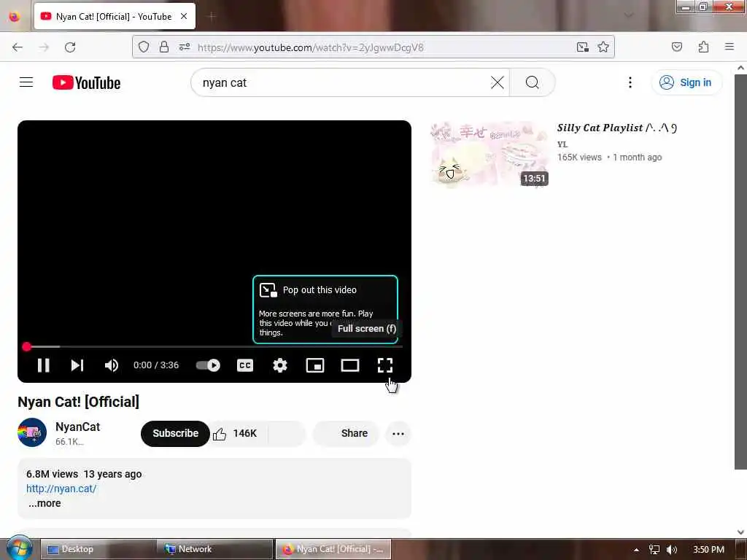Toggle closed captions CC button
The image size is (747, 560).
pos(245,365)
